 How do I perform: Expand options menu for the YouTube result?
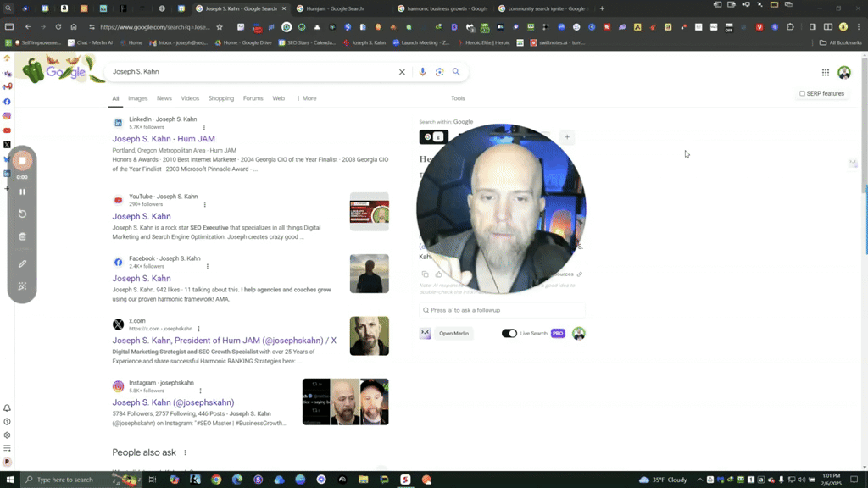coord(205,205)
